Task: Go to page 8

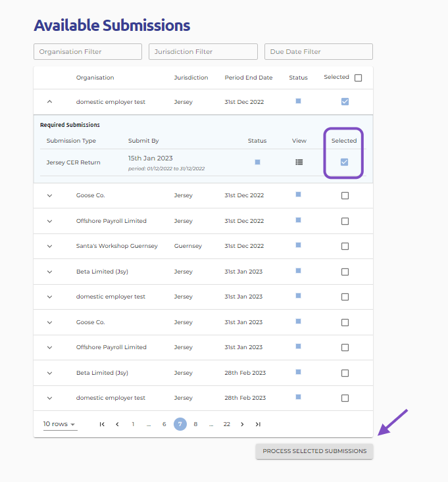Action: (x=195, y=424)
